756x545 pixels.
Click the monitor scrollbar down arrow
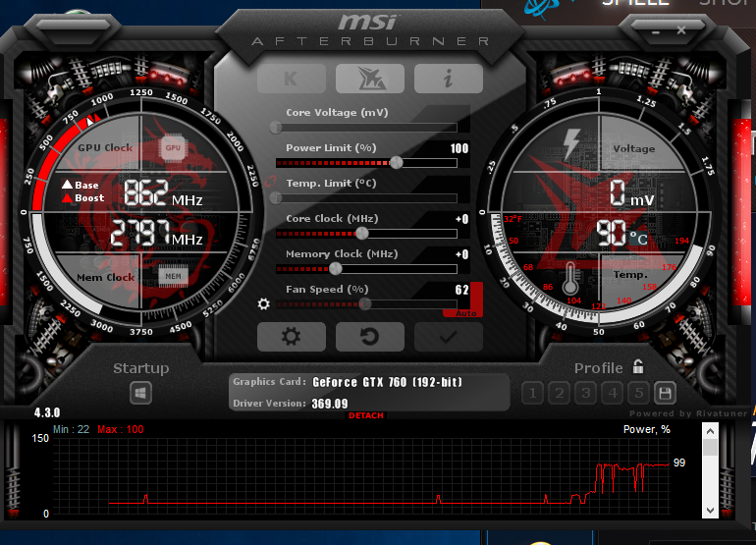(710, 511)
